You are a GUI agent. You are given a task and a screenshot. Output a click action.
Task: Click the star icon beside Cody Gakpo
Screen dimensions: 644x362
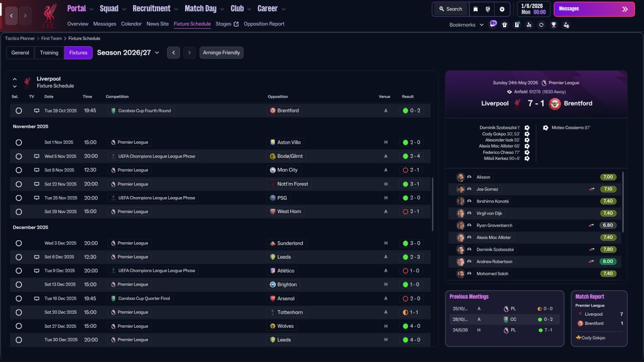point(579,338)
